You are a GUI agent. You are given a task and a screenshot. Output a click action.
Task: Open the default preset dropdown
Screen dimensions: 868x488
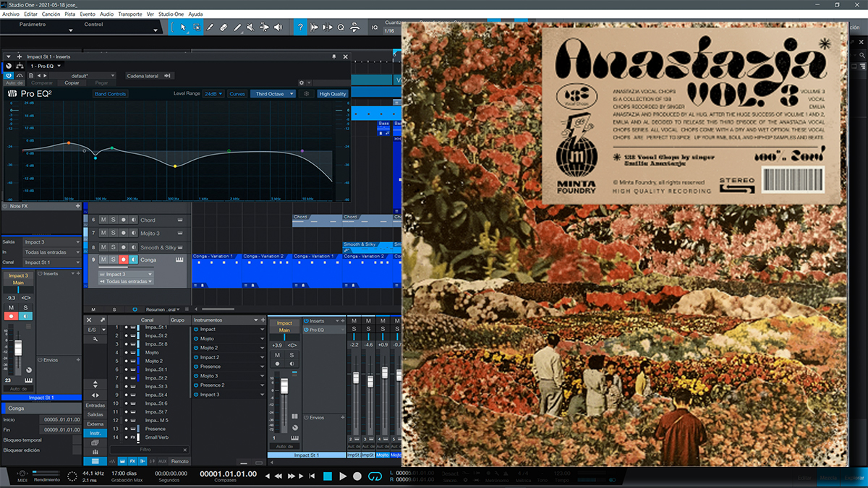click(82, 75)
